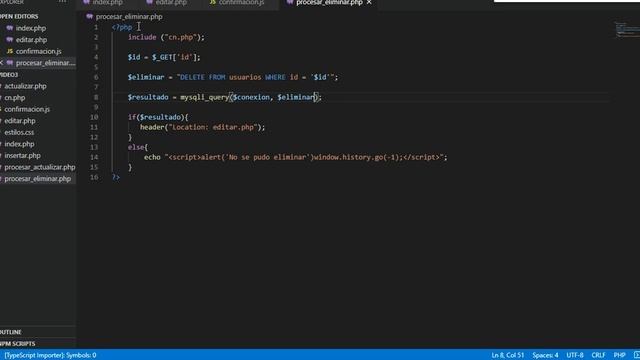Click the if($resultado) statement
The image size is (640, 360).
point(158,117)
